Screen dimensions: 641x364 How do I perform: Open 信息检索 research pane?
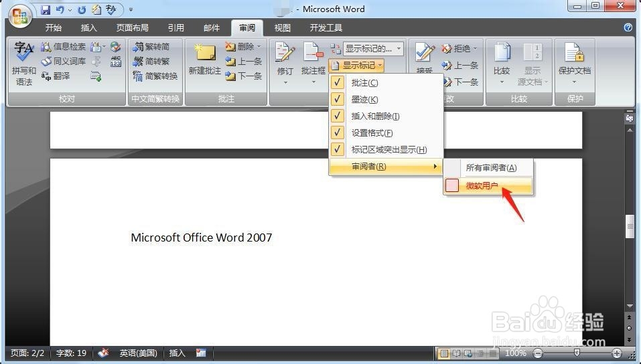tap(63, 47)
